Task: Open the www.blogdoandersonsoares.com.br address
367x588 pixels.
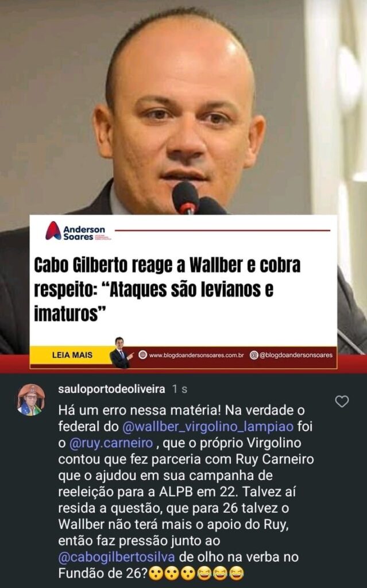Action: pyautogui.click(x=196, y=355)
